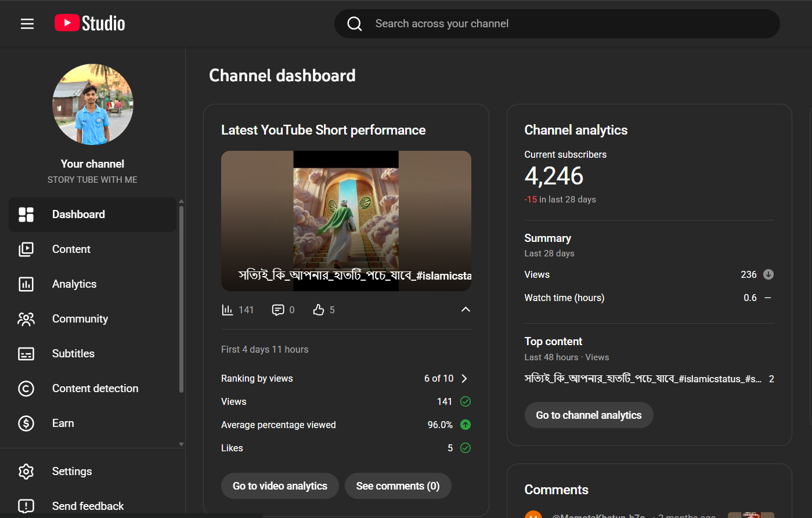812x518 pixels.
Task: Click the Community people icon
Action: [26, 319]
